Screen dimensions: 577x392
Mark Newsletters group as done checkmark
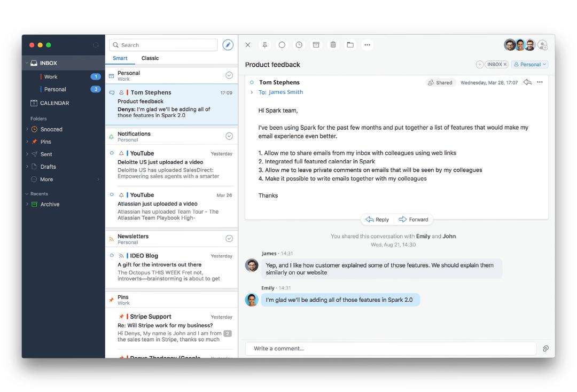(x=229, y=238)
